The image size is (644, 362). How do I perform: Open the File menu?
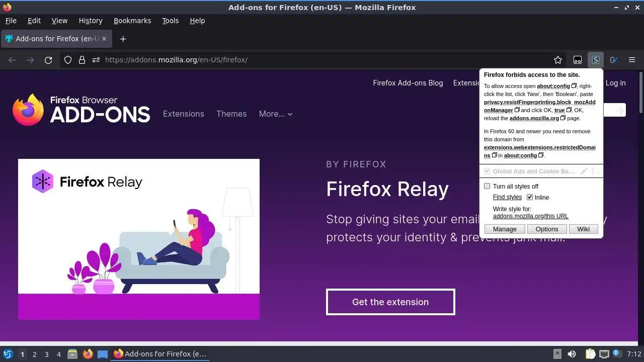coord(11,21)
